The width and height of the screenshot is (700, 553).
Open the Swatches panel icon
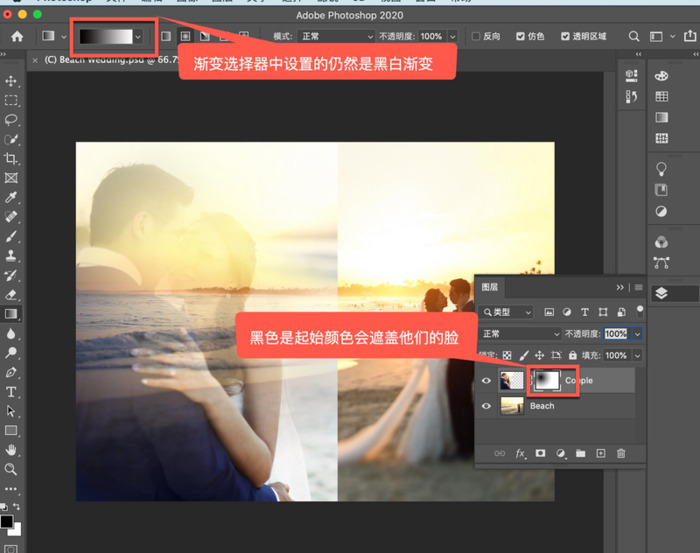(x=661, y=96)
